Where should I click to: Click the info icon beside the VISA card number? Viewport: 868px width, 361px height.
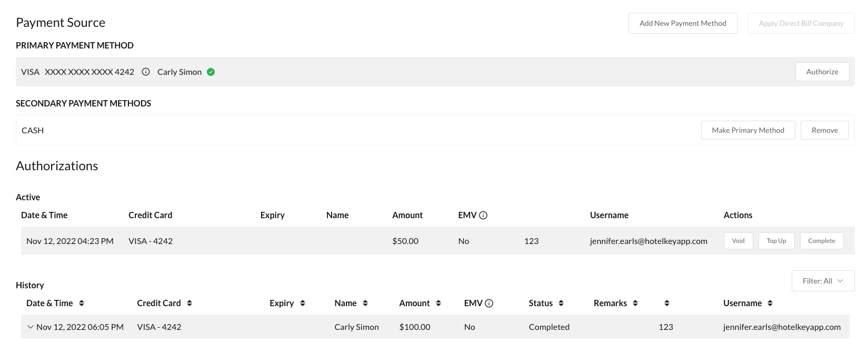click(146, 72)
